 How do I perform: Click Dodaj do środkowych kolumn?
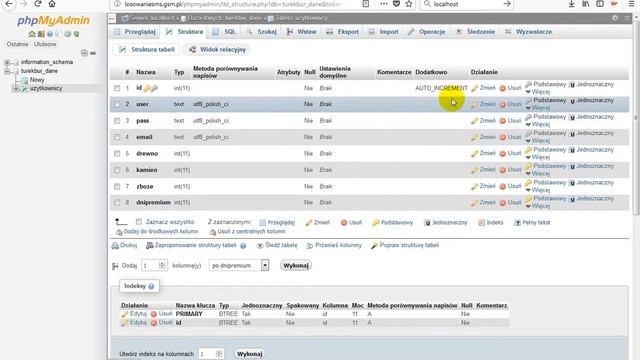pyautogui.click(x=157, y=231)
